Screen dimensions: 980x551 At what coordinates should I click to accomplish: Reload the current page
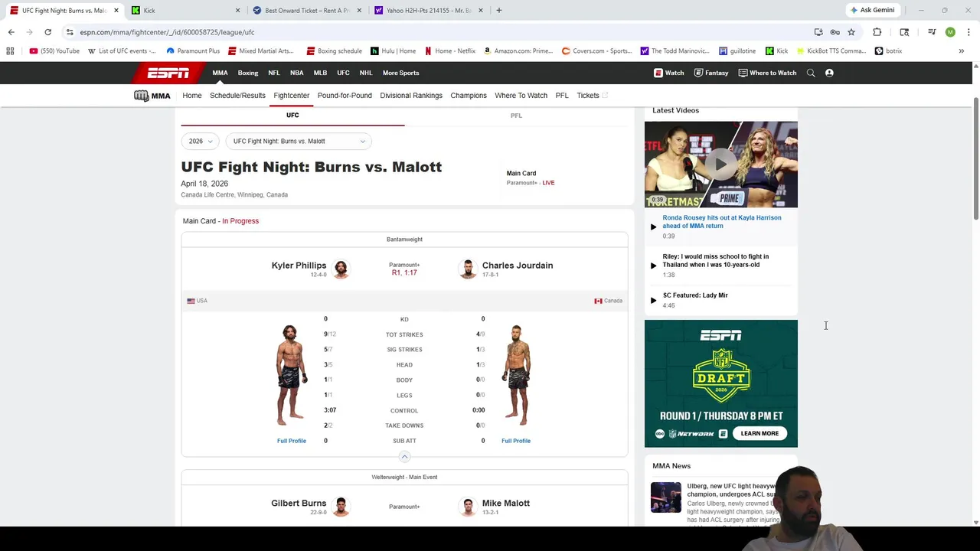coord(47,32)
